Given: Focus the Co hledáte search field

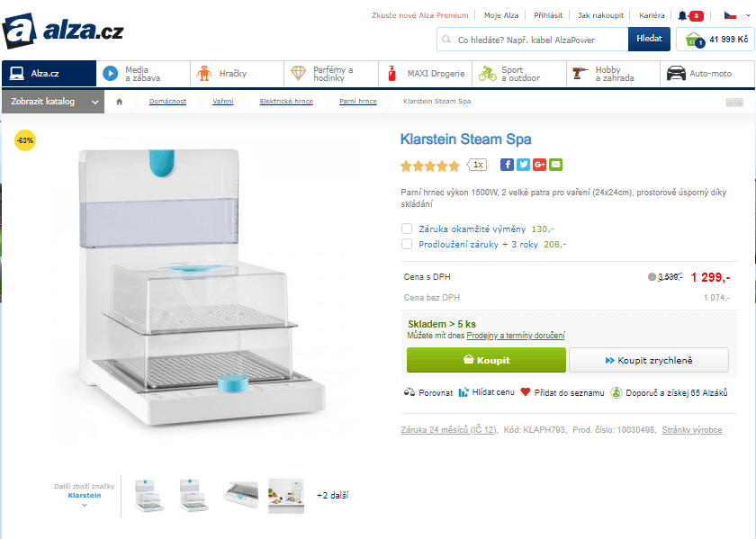Looking at the screenshot, I should [x=533, y=40].
